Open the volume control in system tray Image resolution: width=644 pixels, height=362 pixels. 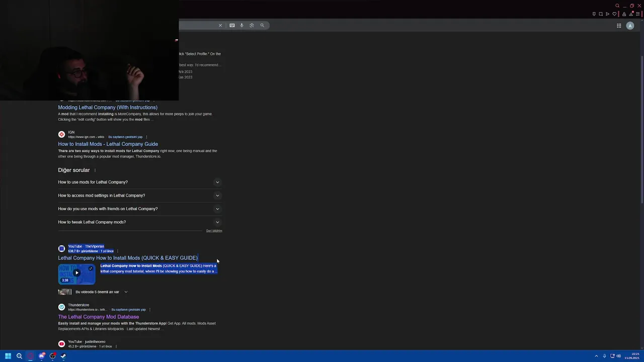coord(618,356)
